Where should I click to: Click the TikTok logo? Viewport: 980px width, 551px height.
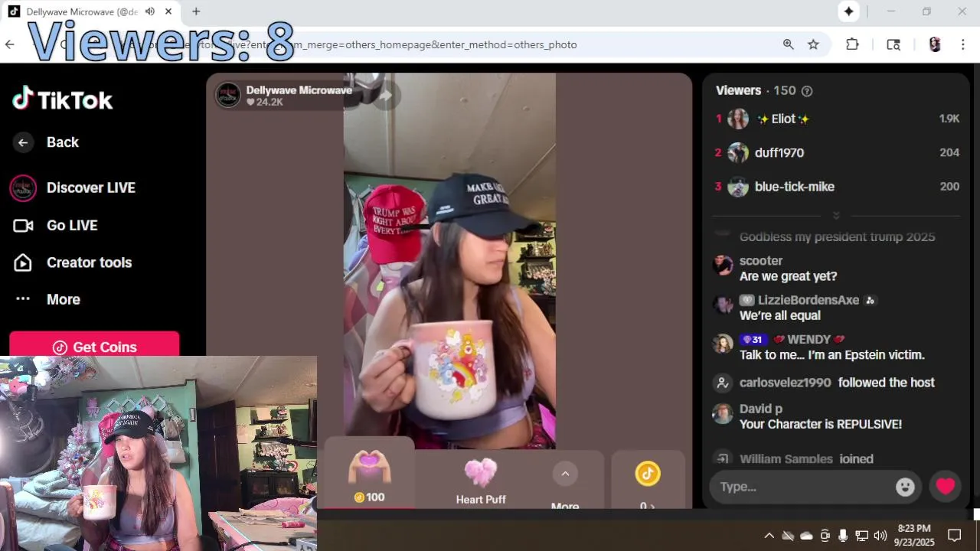63,99
